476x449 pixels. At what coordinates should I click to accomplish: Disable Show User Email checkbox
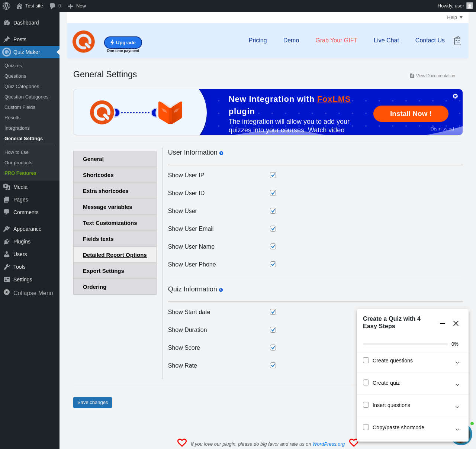click(273, 229)
